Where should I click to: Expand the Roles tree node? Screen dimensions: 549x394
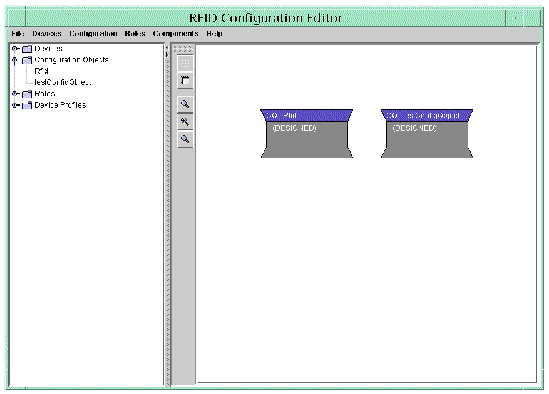tap(15, 94)
